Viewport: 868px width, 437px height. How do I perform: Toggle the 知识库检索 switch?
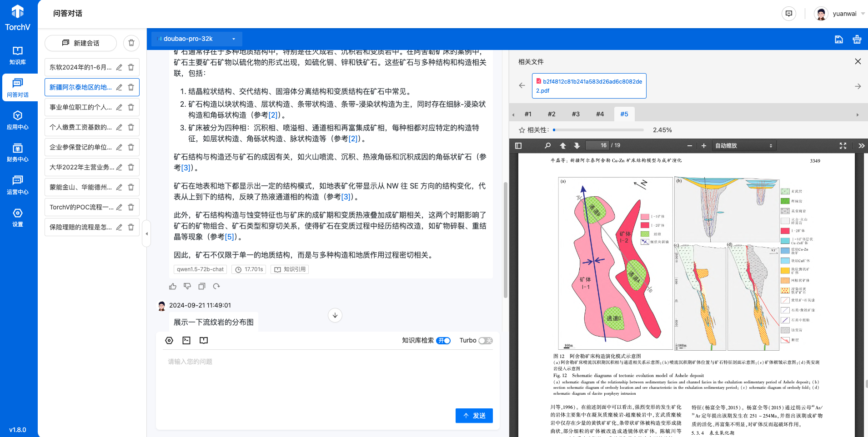tap(443, 341)
